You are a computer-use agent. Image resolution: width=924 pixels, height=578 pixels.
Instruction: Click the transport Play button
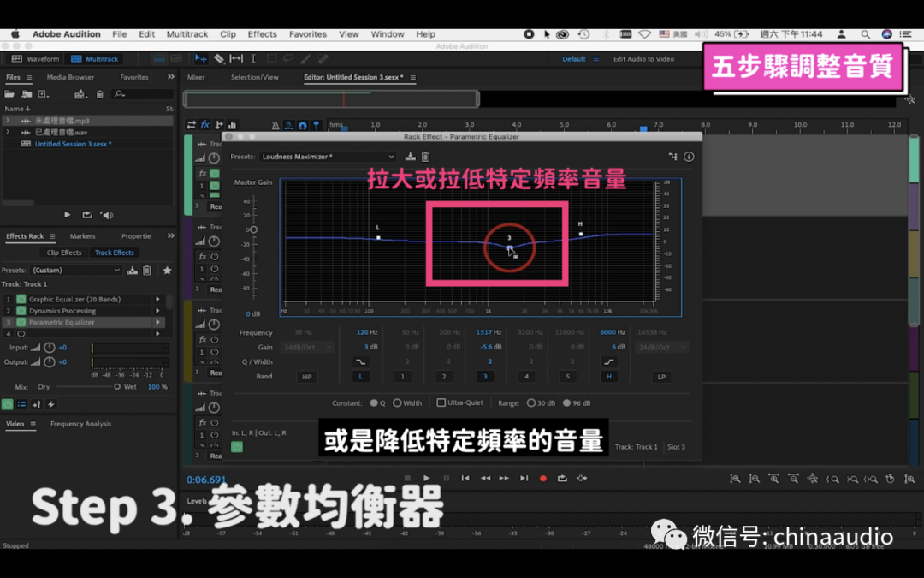tap(426, 479)
